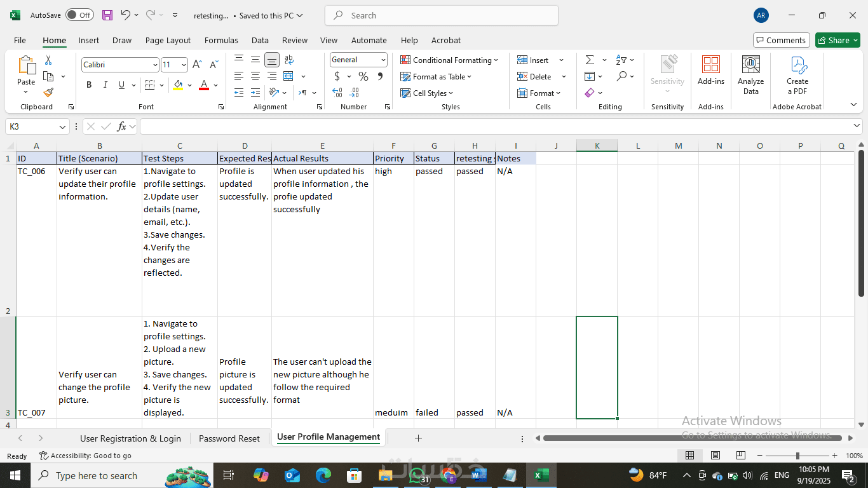
Task: Click the Format Painter brush icon
Action: point(48,93)
